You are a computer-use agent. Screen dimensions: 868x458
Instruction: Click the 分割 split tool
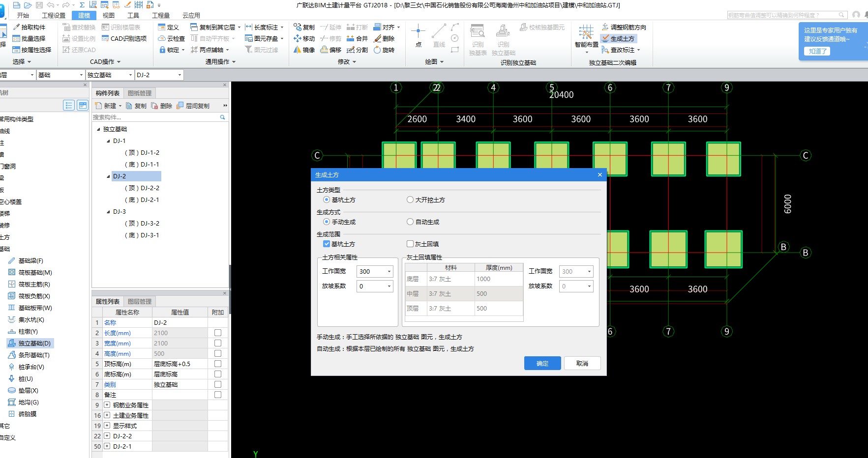click(358, 50)
